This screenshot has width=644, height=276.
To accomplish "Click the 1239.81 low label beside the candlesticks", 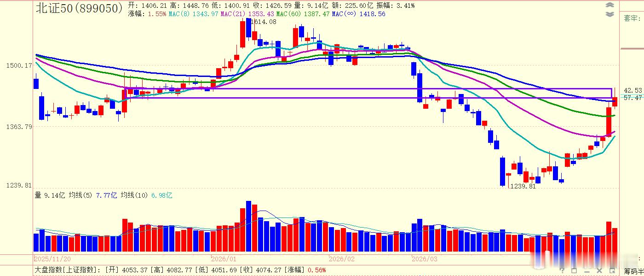I will click(523, 187).
